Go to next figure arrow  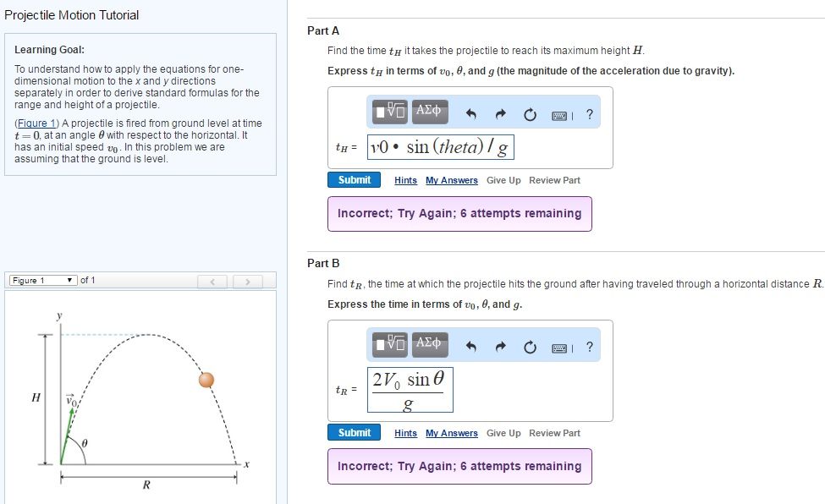coord(248,282)
